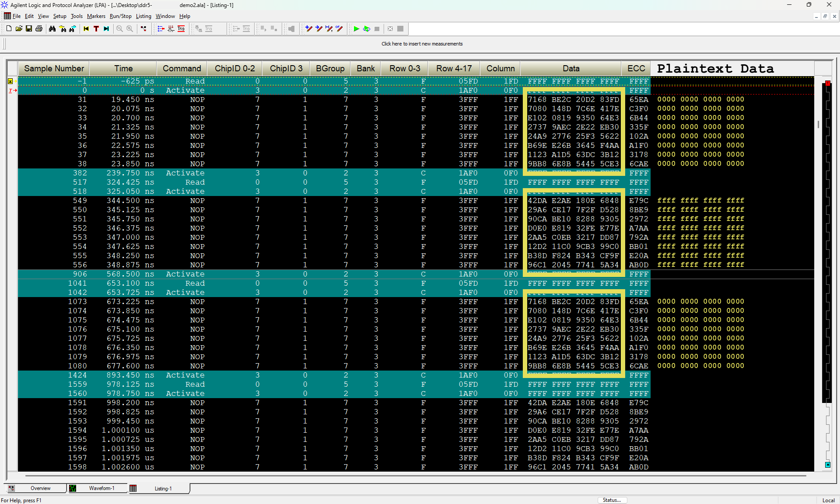The image size is (840, 504).
Task: Click the New file toolbar icon
Action: click(9, 29)
